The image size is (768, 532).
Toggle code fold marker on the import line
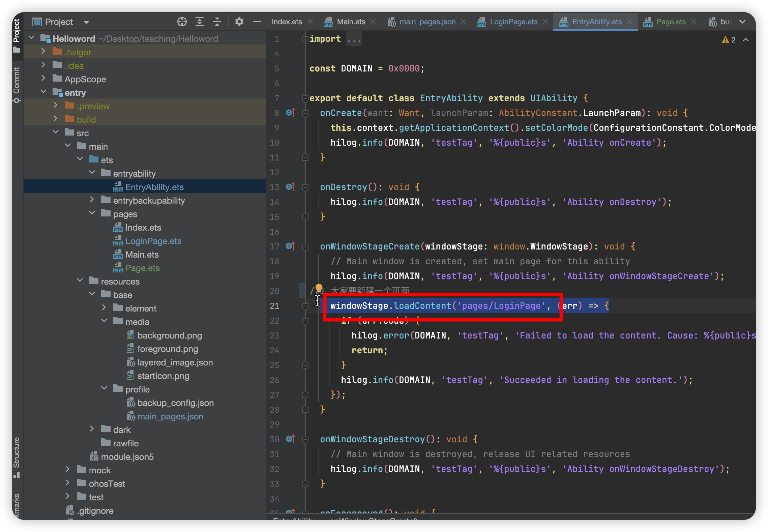(x=305, y=39)
